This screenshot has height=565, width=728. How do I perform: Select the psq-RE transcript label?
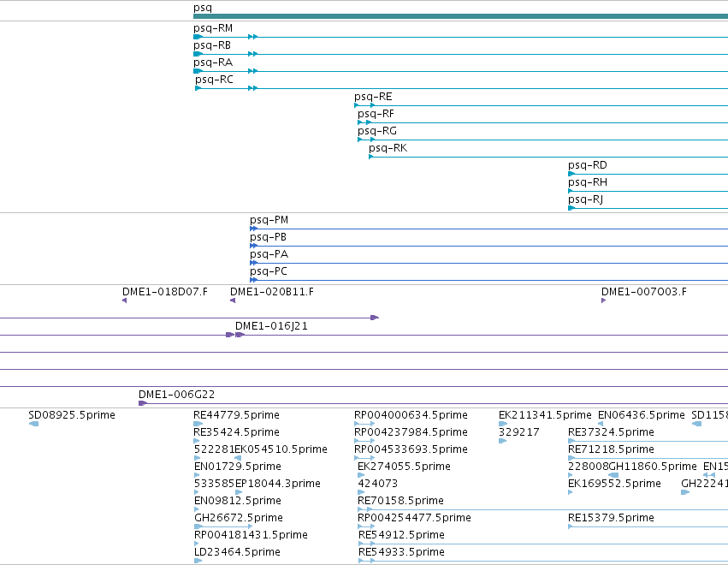point(373,97)
